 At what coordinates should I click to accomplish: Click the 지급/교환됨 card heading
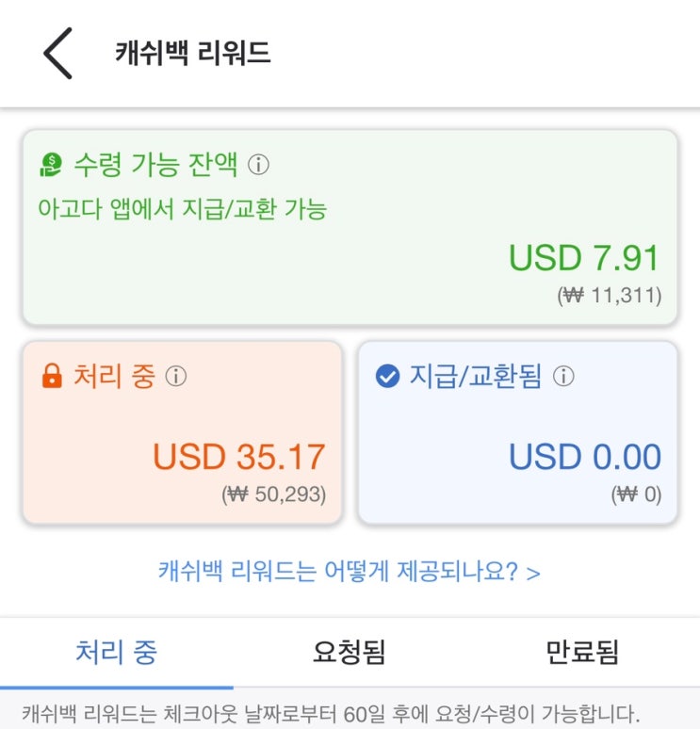475,377
